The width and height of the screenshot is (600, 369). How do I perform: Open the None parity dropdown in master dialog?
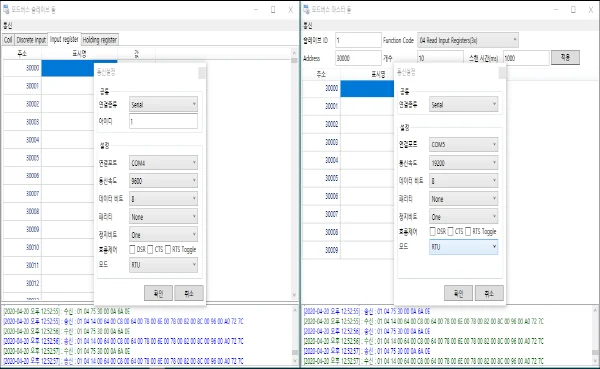[463, 199]
